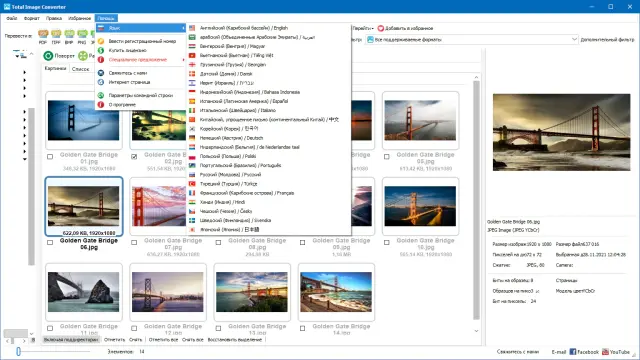The width and height of the screenshot is (640, 360).
Task: Click the thumbnail size slider handle
Action: (18, 351)
